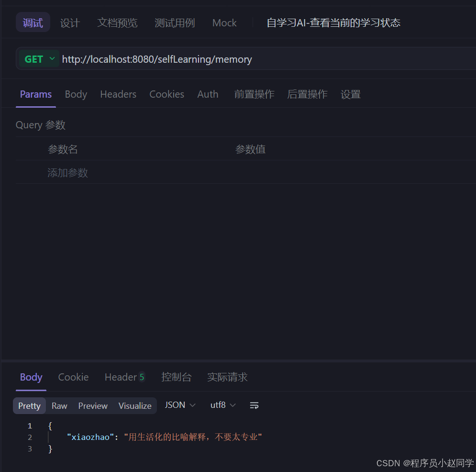This screenshot has height=472, width=476.
Task: Open the Auth tab
Action: pyautogui.click(x=208, y=94)
